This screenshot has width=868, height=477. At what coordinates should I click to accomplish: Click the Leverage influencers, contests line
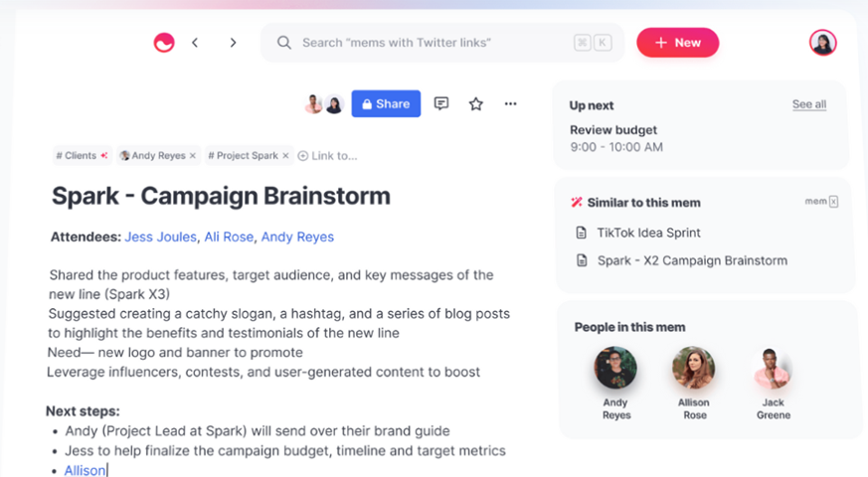point(263,372)
